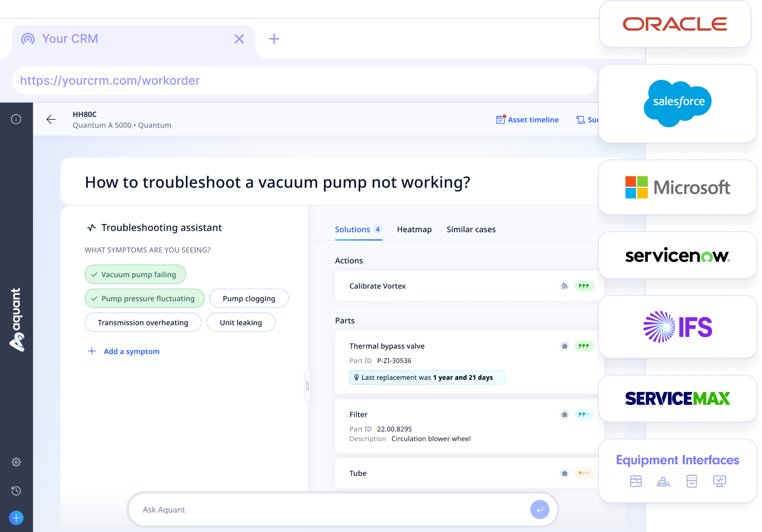Submit question with Ask Aquant send button
This screenshot has width=762, height=532.
click(540, 510)
